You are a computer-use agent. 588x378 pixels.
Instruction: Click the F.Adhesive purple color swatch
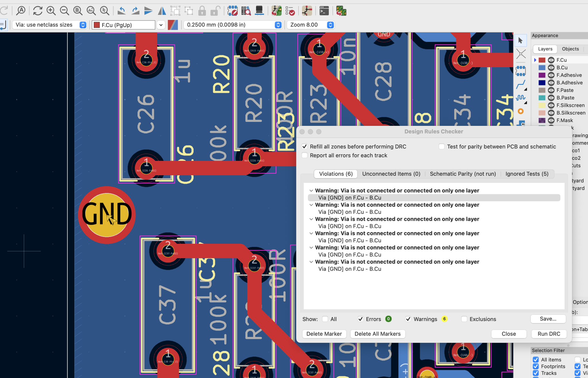coord(542,75)
